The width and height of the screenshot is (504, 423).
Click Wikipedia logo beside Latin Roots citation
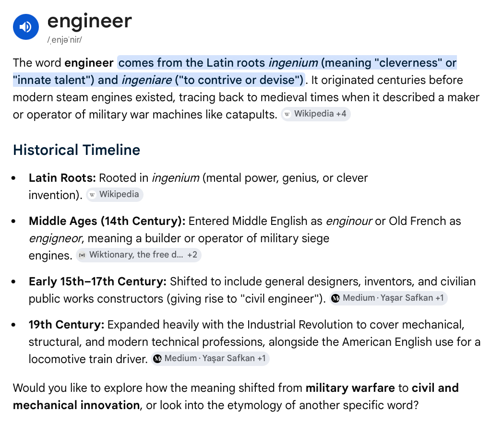point(92,195)
